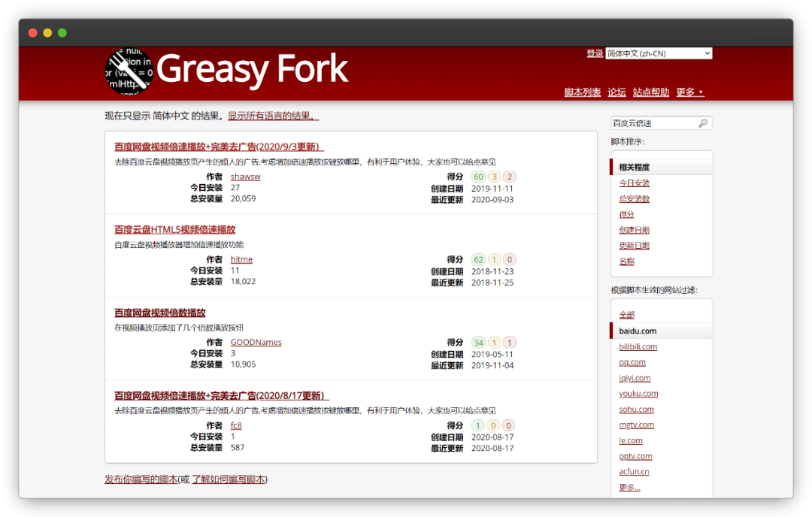Expand the 更多 menu in header
The image size is (812, 517).
[x=689, y=92]
